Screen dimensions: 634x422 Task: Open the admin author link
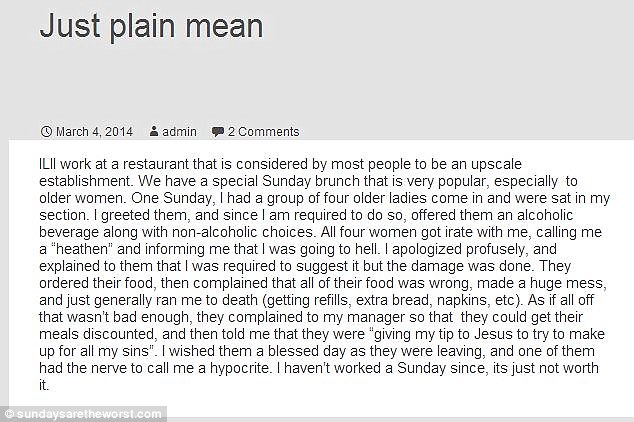coord(180,132)
